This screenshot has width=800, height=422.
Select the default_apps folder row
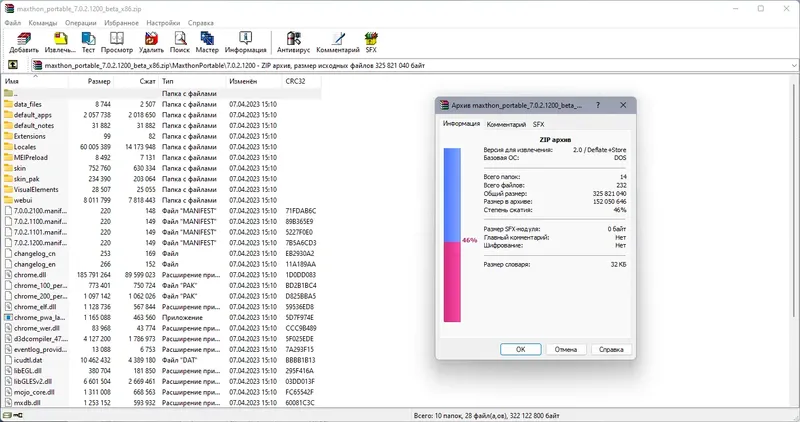[161, 115]
